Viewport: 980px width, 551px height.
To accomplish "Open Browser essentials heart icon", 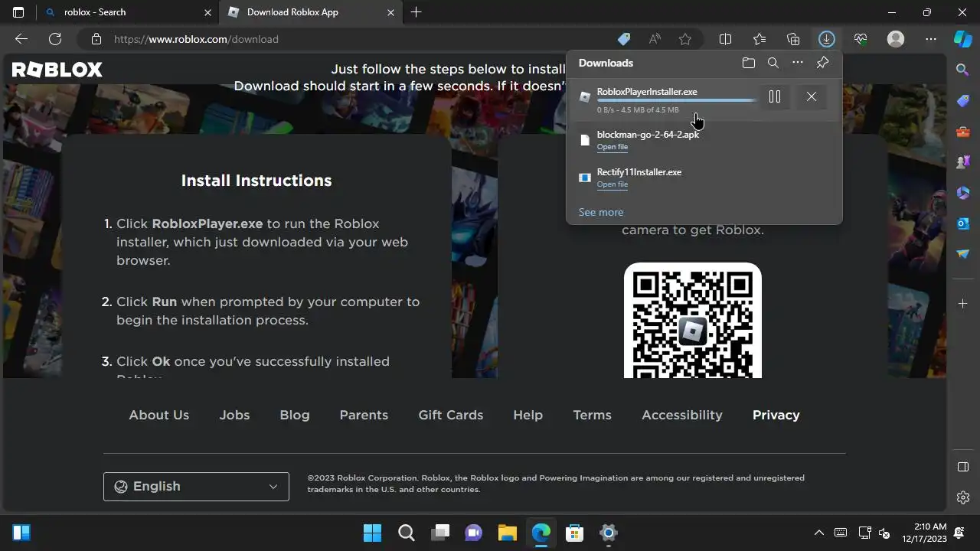I will click(x=861, y=39).
